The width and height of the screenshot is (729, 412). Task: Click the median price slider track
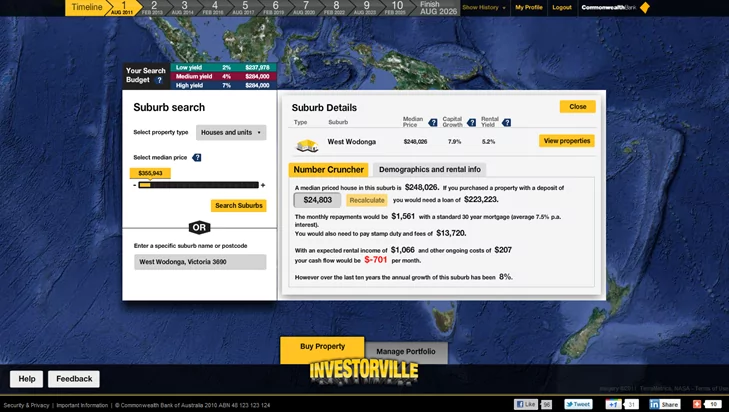(199, 185)
